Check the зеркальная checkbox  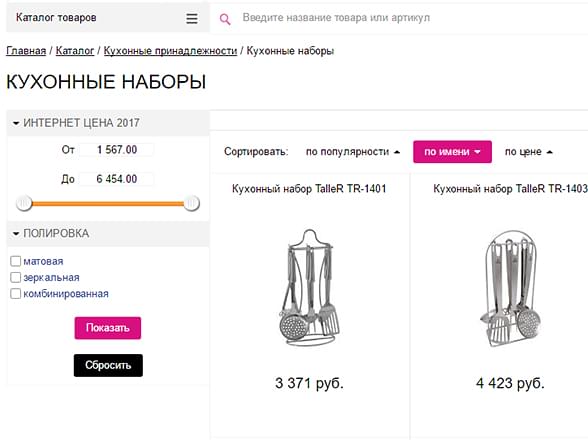tap(16, 278)
